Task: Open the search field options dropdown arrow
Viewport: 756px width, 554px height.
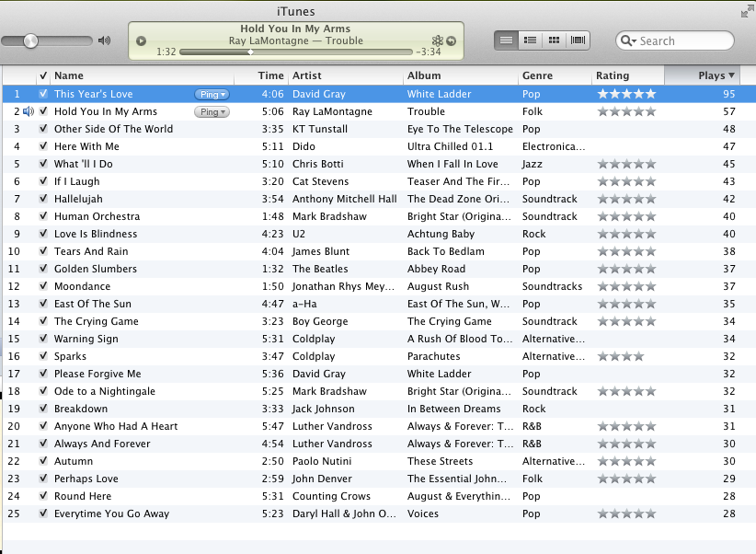Action: click(x=635, y=41)
